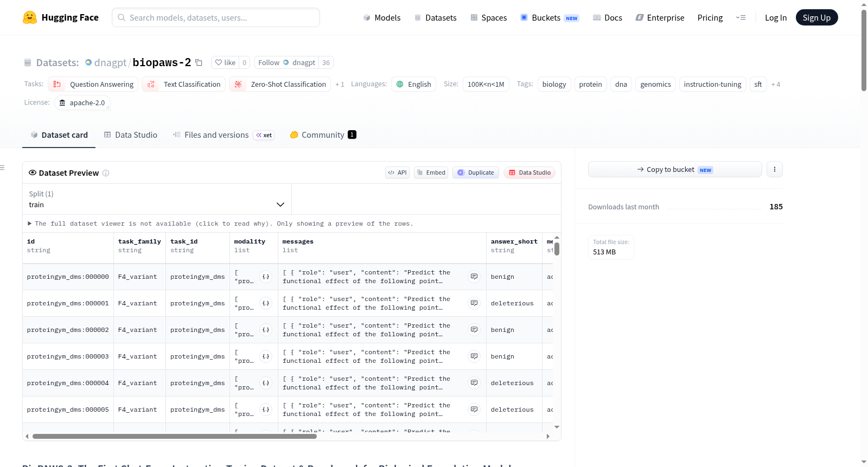Open the Pricing page

click(710, 17)
